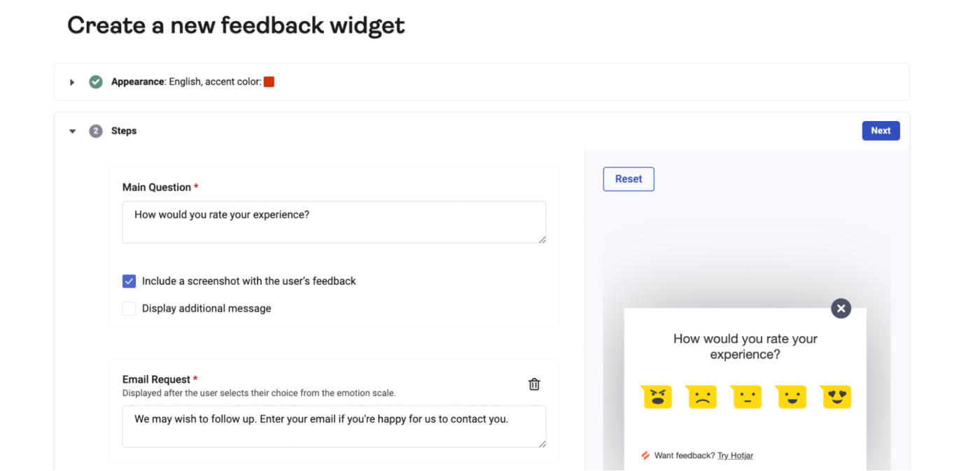Select the neutral face emoji in preview
Screen dimensions: 980x471
[745, 396]
